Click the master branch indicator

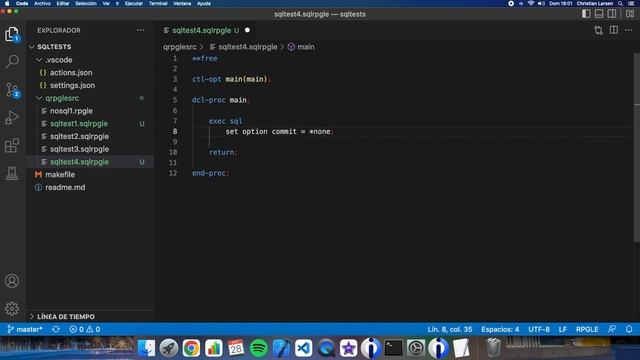point(25,329)
